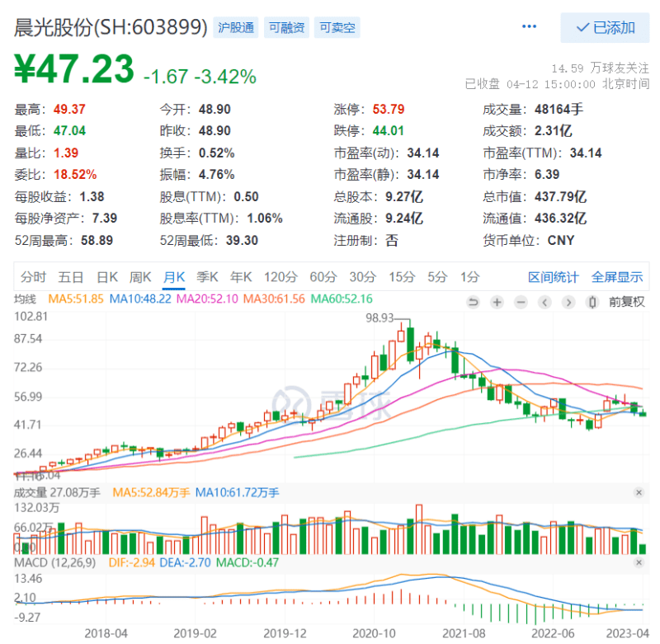Click 全屏显示 to show fullscreen chart
Image resolution: width=660 pixels, height=644 pixels.
(x=617, y=277)
